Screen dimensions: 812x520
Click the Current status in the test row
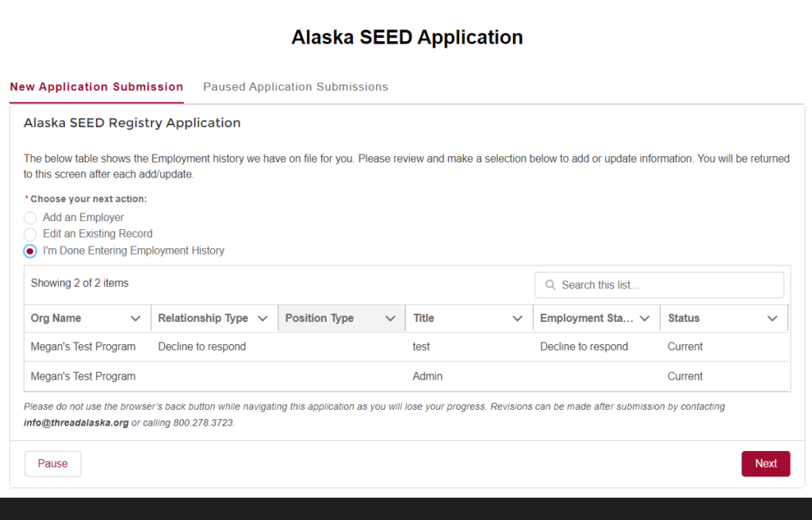click(x=684, y=346)
